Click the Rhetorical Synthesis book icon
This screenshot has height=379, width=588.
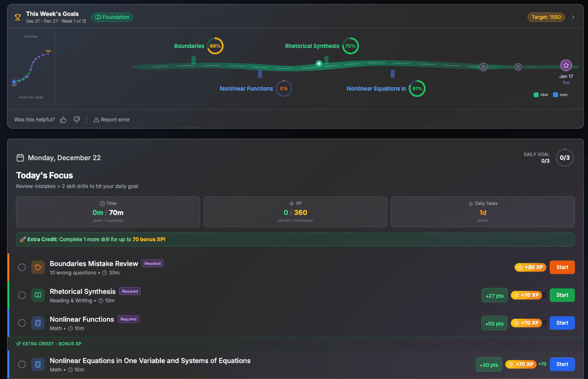pyautogui.click(x=38, y=295)
